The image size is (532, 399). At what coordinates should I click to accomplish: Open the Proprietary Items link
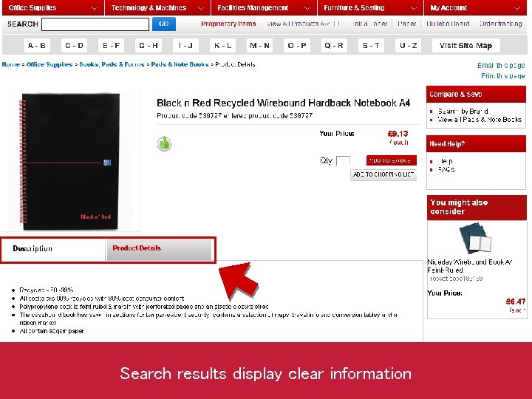click(x=228, y=24)
